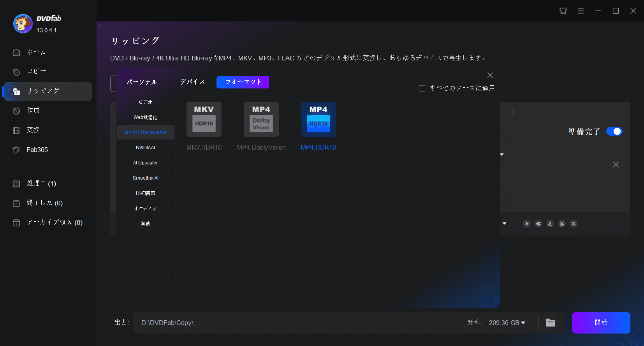Click the finished clipboard icon

pos(16,203)
